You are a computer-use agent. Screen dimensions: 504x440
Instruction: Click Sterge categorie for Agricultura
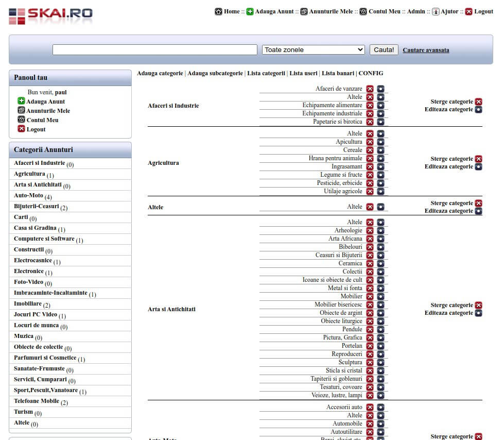[452, 159]
